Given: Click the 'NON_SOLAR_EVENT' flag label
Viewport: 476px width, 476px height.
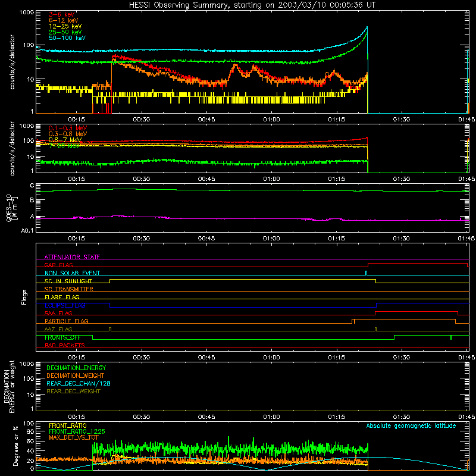Looking at the screenshot, I should pyautogui.click(x=72, y=273).
